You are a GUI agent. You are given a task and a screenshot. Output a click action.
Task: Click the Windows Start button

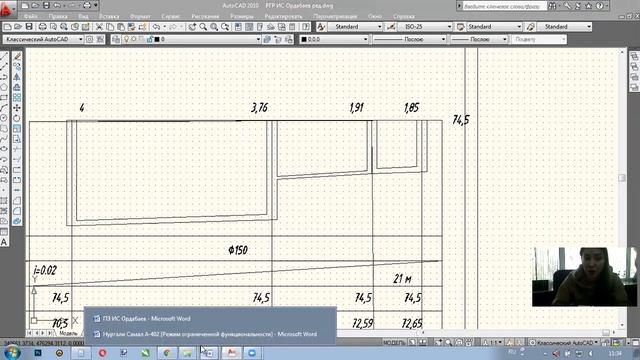click(x=12, y=353)
